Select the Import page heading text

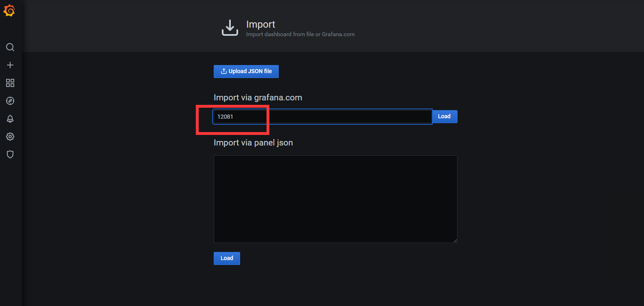pyautogui.click(x=260, y=24)
